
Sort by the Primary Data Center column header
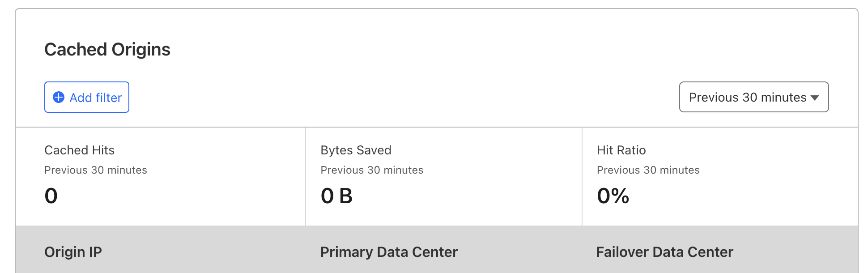[389, 252]
